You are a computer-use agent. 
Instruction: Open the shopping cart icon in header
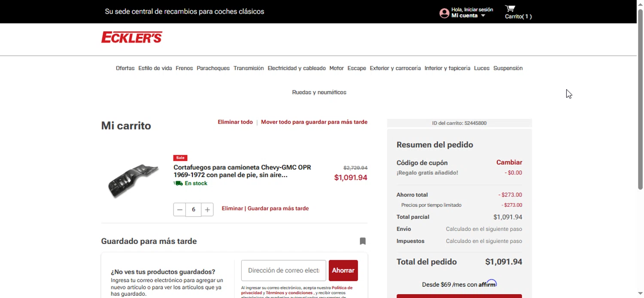(510, 9)
